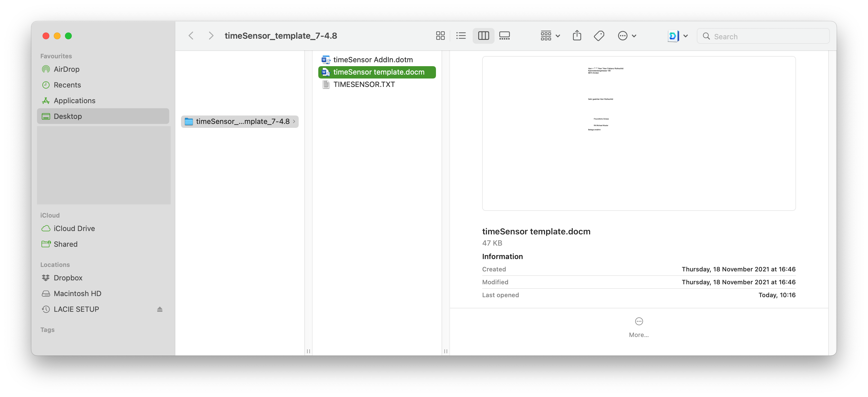Open Macintosh HD in sidebar

coord(103,294)
